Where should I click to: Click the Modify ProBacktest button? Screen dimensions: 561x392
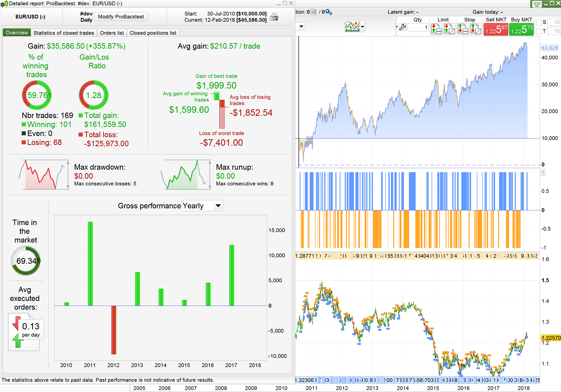121,17
